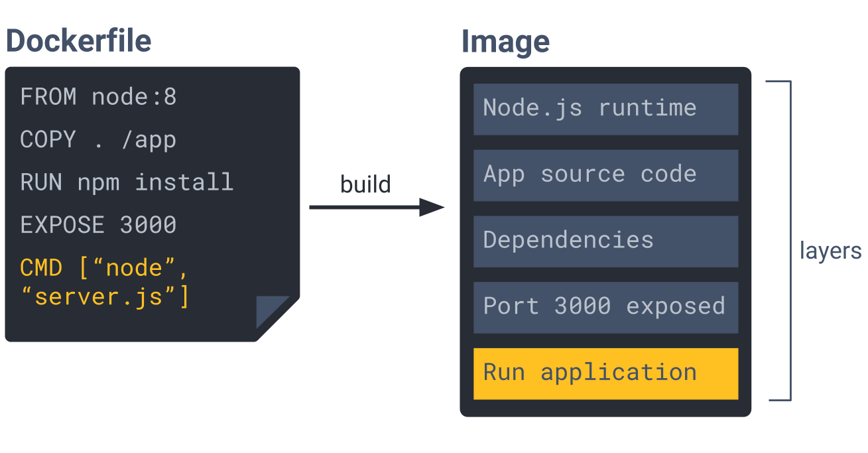Viewport: 868px width, 453px height.
Task: Click the Image heading
Action: [507, 40]
